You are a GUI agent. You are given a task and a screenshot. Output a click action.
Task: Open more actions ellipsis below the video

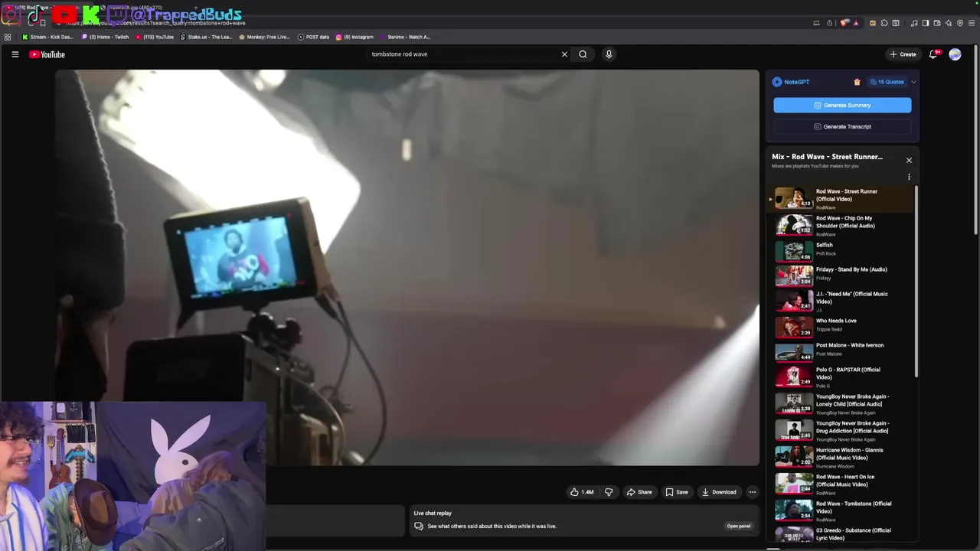click(x=753, y=492)
